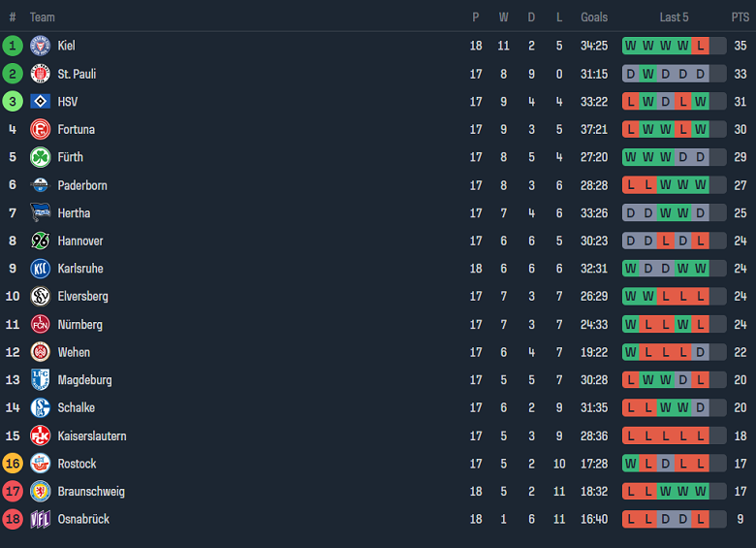Click the St. Pauli club crest
Screen dimensions: 756x548
tap(40, 74)
